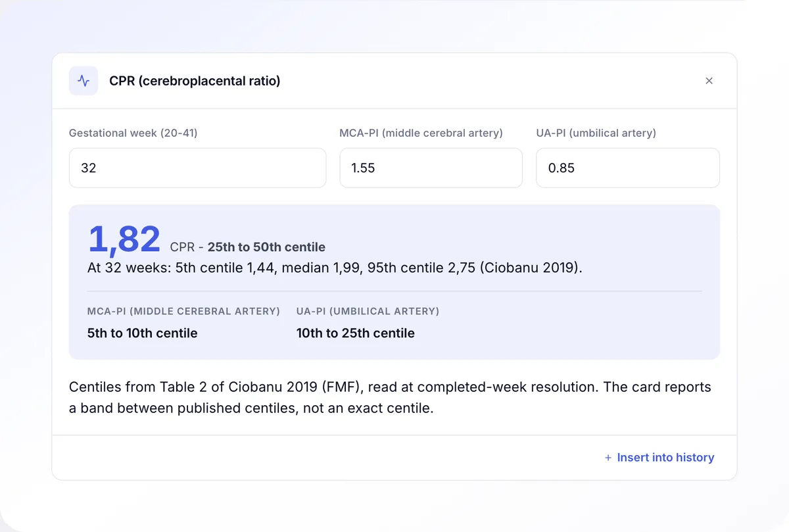Edit the Gestational week field showing 32
Image resolution: width=789 pixels, height=532 pixels.
(x=197, y=168)
